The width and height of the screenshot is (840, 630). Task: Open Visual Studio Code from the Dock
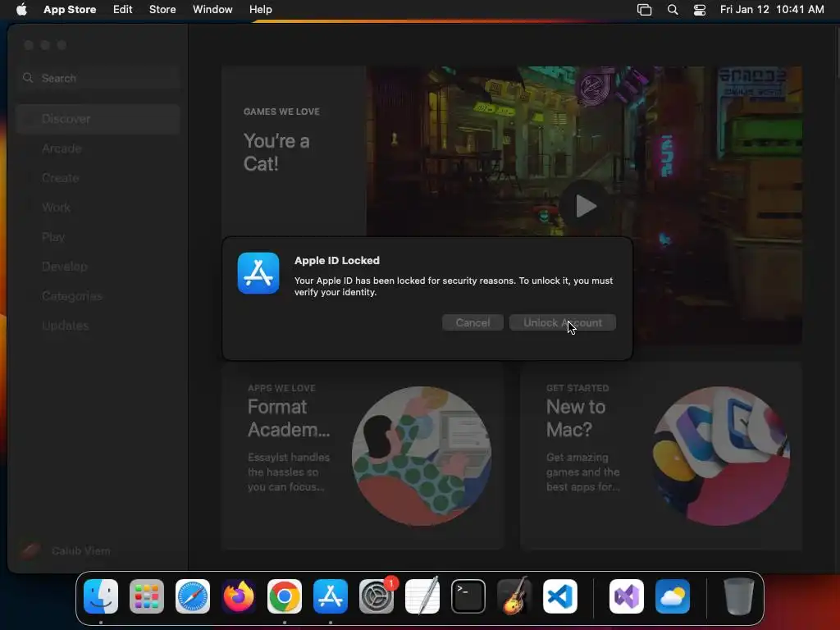[x=559, y=596]
